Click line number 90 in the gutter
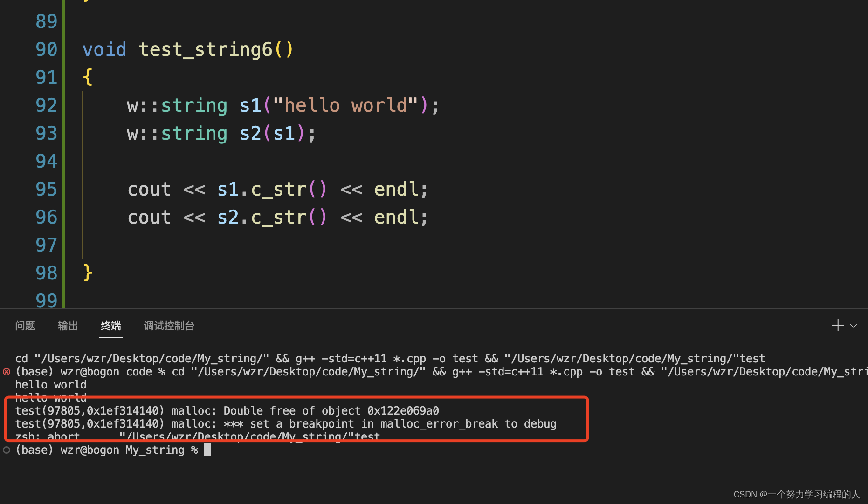 coord(46,49)
